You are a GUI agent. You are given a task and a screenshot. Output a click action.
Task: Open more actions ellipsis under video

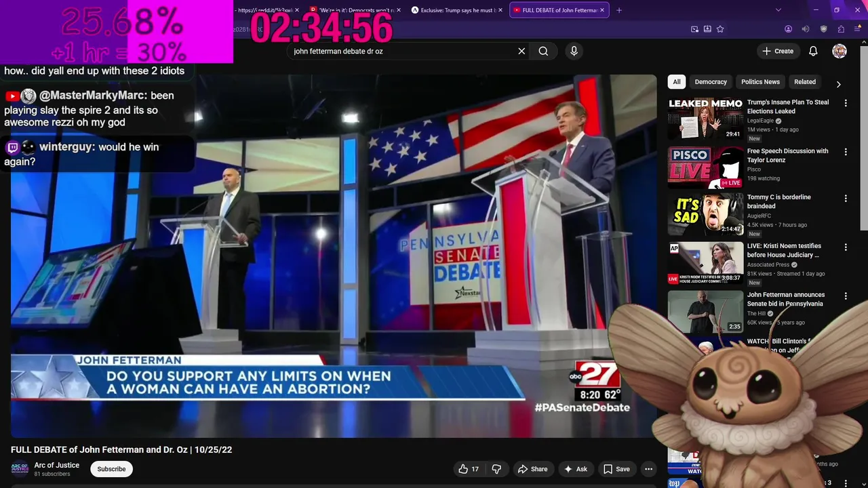(x=648, y=469)
